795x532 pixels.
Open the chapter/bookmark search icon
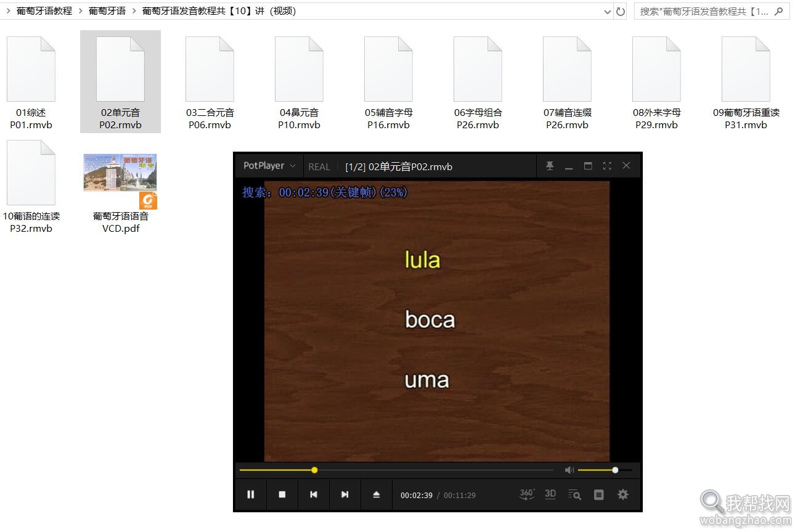[574, 494]
